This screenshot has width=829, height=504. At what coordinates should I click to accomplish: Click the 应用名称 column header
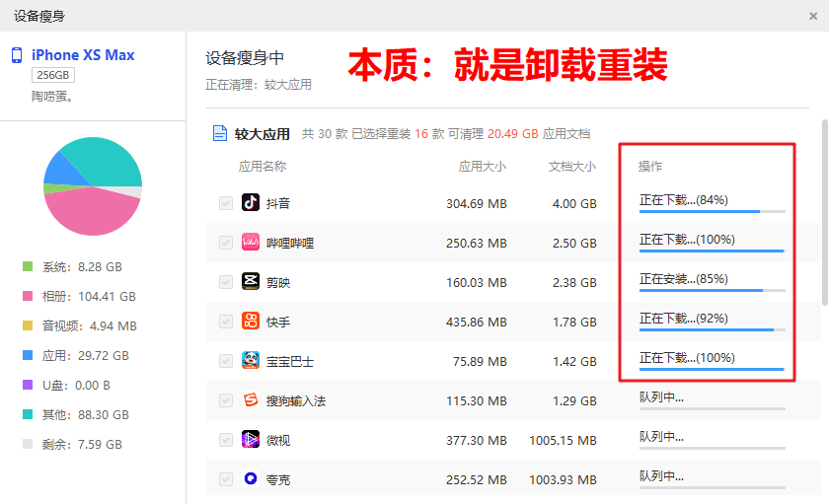pos(263,167)
